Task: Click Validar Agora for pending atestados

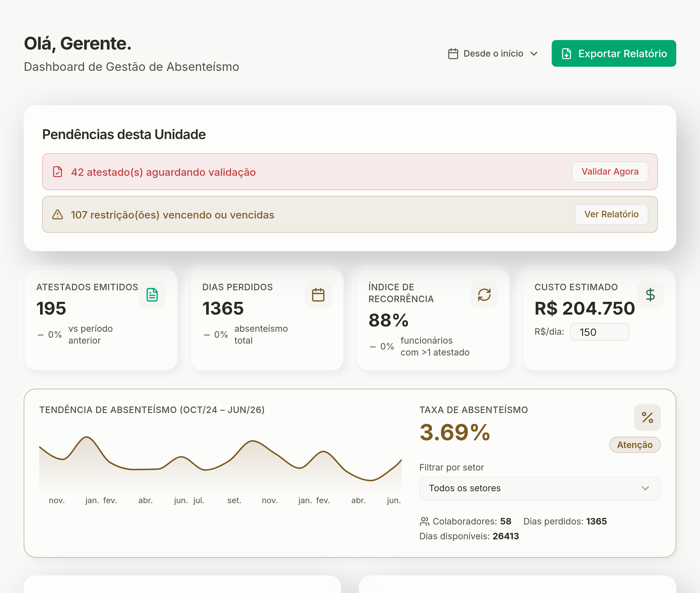Action: click(x=610, y=172)
